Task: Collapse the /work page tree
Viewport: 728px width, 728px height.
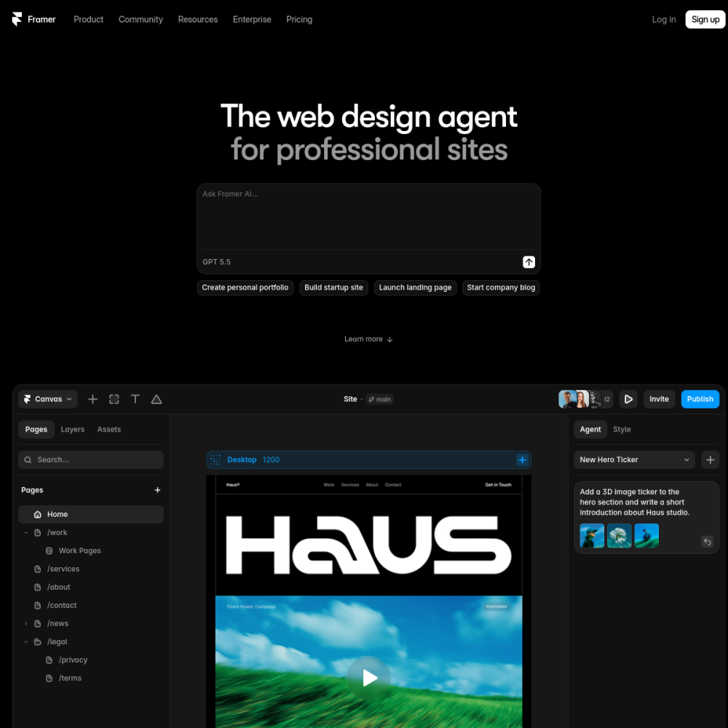Action: pos(26,533)
